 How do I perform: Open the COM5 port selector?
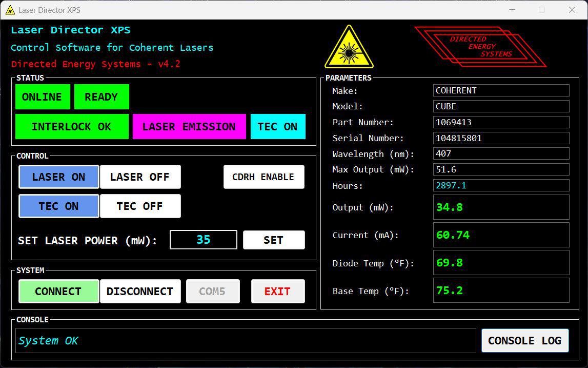click(x=213, y=292)
